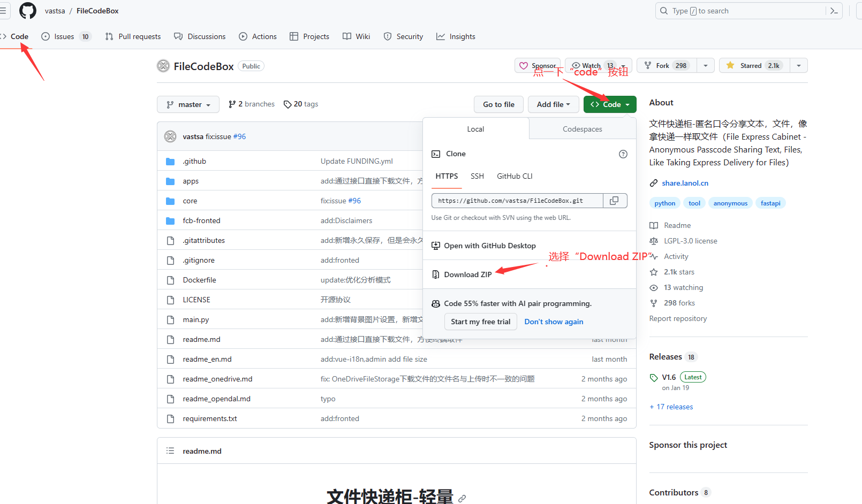Image resolution: width=862 pixels, height=504 pixels.
Task: Open the Projects tab
Action: pyautogui.click(x=309, y=36)
